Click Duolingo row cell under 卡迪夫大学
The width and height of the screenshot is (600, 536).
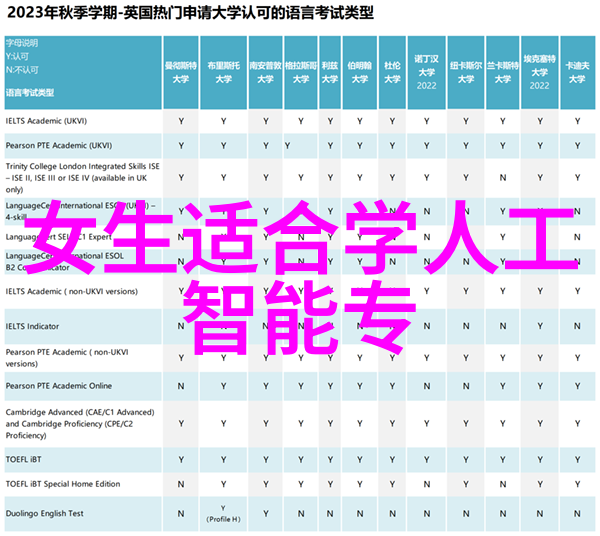(x=577, y=514)
